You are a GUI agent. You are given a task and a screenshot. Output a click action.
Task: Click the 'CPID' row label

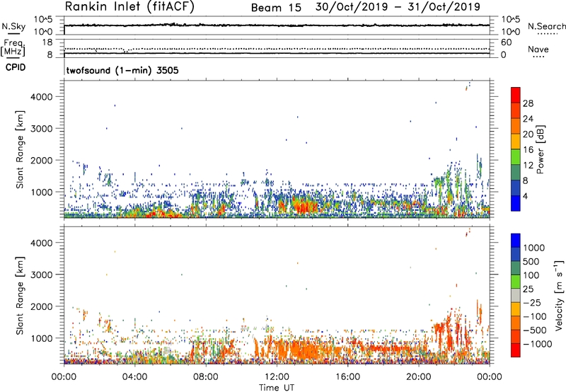(16, 67)
